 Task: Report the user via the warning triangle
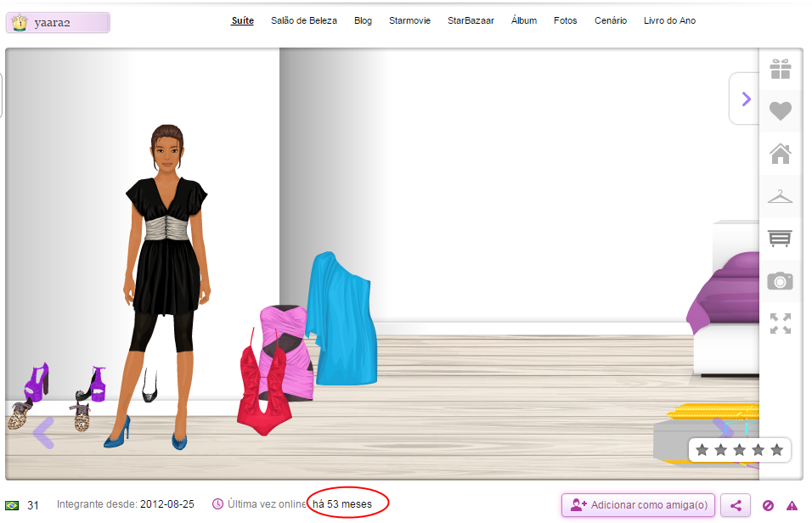[x=792, y=505]
